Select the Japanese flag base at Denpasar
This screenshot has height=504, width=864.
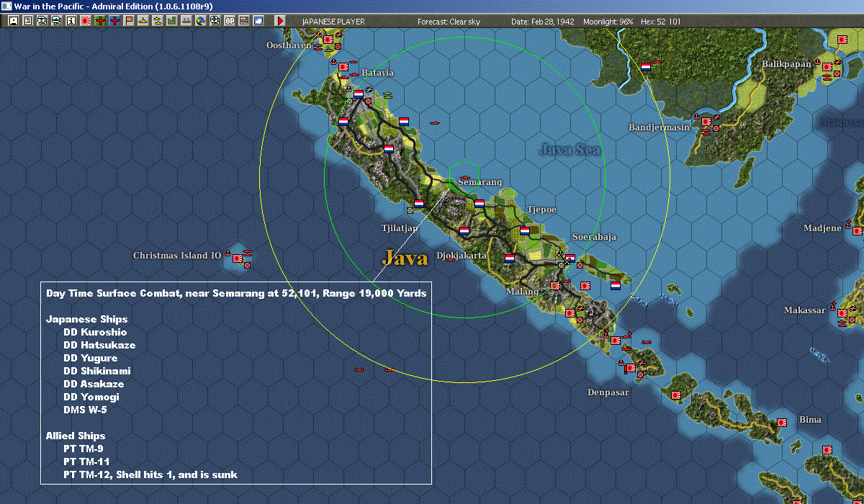click(631, 369)
